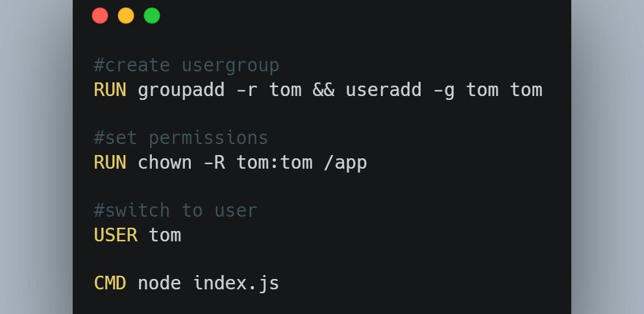Click the green maximize dot

152,16
